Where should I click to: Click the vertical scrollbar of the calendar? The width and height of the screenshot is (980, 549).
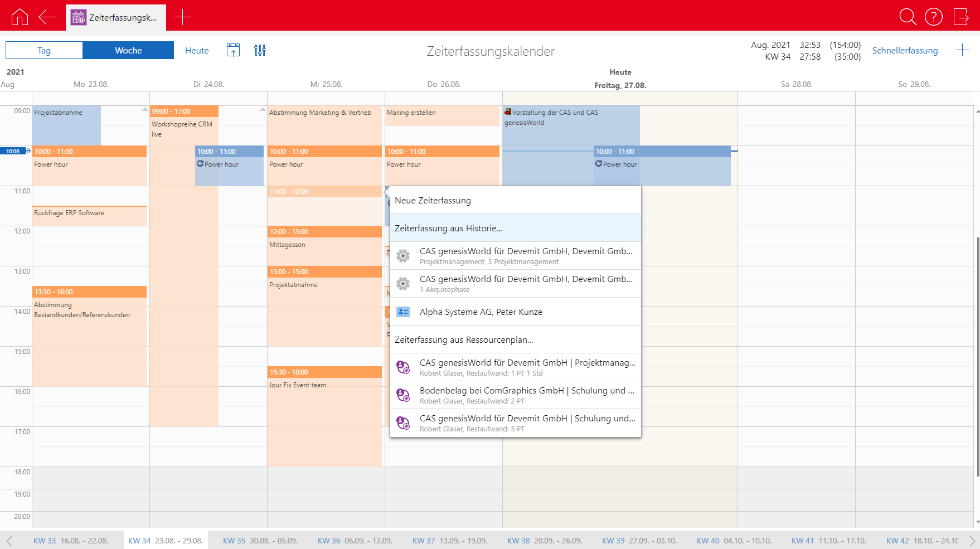pyautogui.click(x=977, y=357)
